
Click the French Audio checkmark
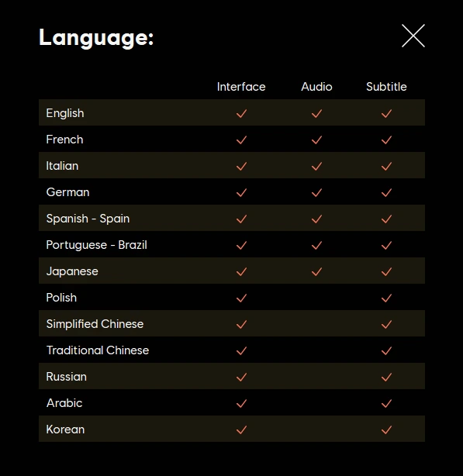(316, 140)
